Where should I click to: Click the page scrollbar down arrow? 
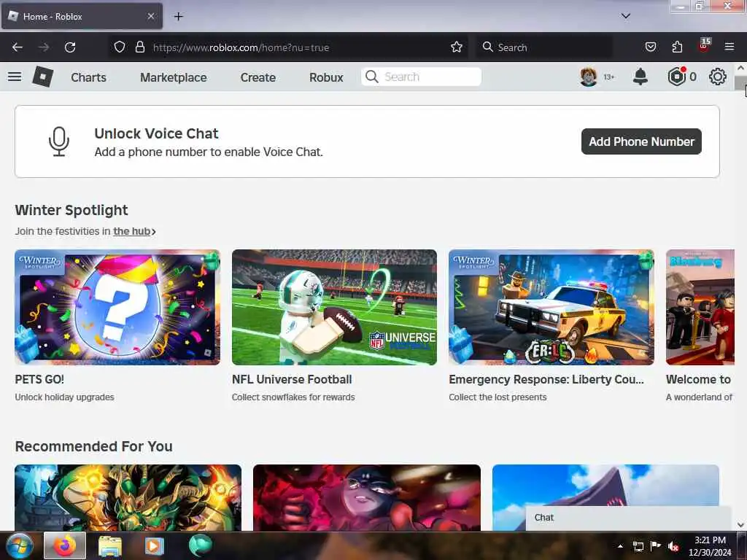click(x=741, y=525)
